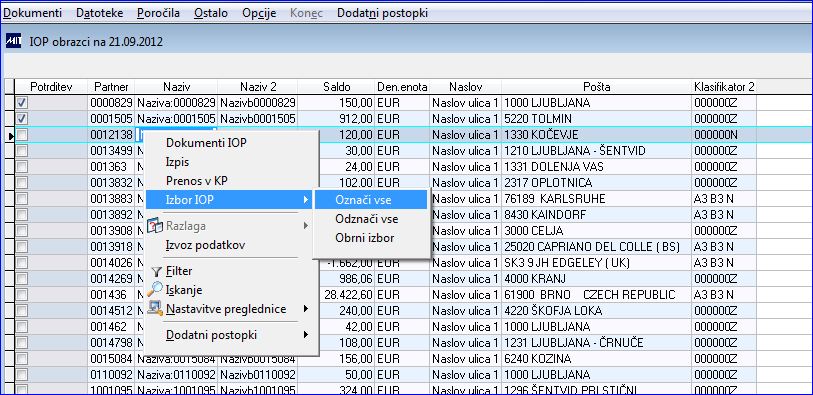813x395 pixels.
Task: Click the Naslov column header
Action: 466,87
